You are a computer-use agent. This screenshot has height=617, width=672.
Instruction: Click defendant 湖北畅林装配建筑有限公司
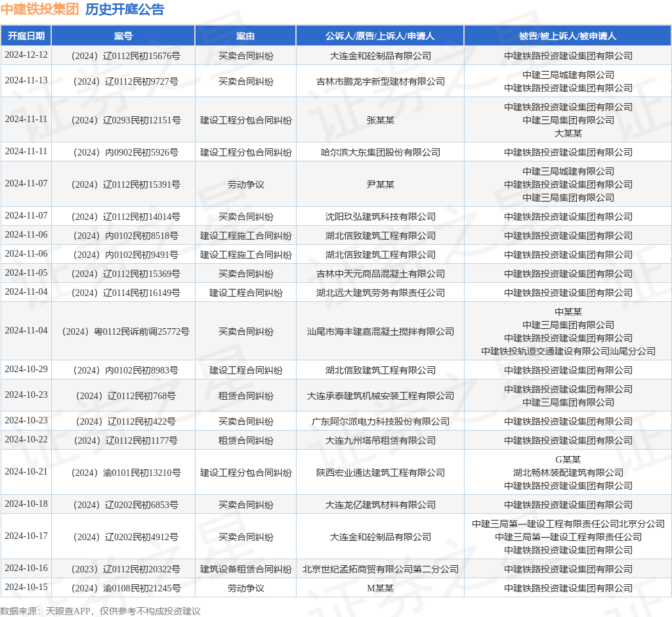pos(568,473)
